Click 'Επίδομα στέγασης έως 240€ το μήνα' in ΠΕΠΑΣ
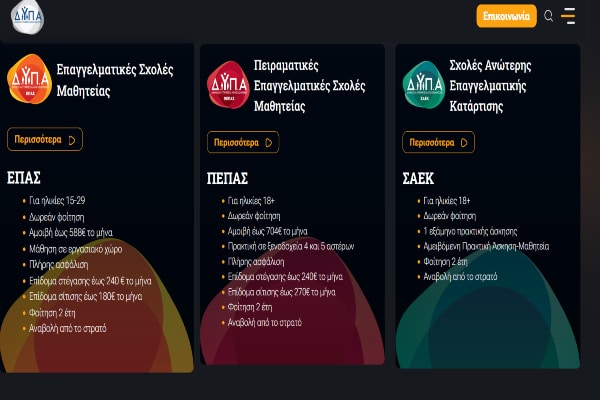 pyautogui.click(x=285, y=277)
